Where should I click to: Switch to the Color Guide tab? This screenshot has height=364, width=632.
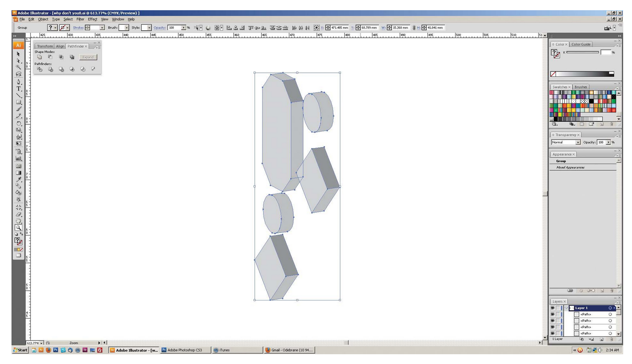[x=580, y=44]
